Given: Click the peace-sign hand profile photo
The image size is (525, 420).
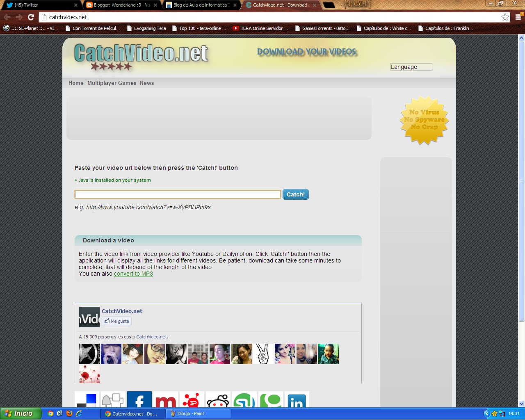Looking at the screenshot, I should click(x=263, y=354).
